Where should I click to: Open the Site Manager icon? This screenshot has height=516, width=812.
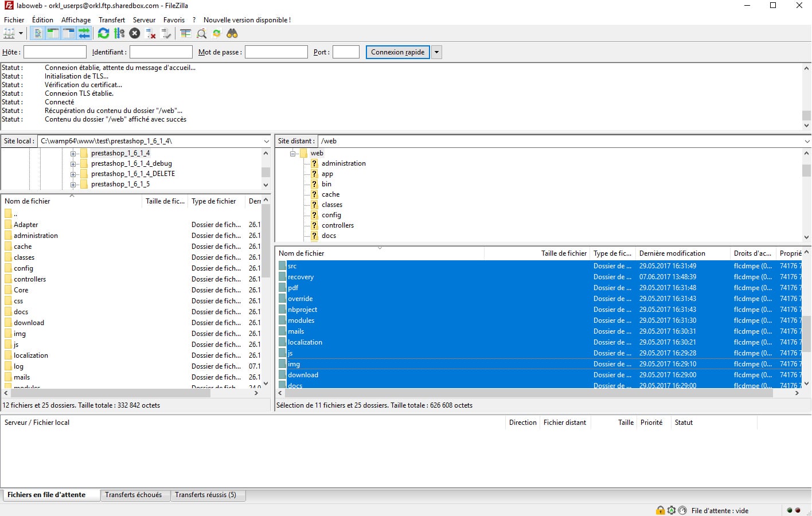[9, 33]
